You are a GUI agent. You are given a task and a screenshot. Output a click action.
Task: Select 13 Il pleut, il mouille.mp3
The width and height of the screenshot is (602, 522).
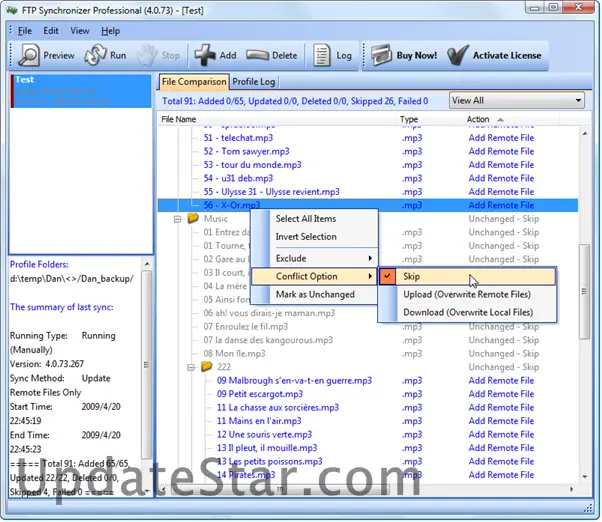(267, 448)
